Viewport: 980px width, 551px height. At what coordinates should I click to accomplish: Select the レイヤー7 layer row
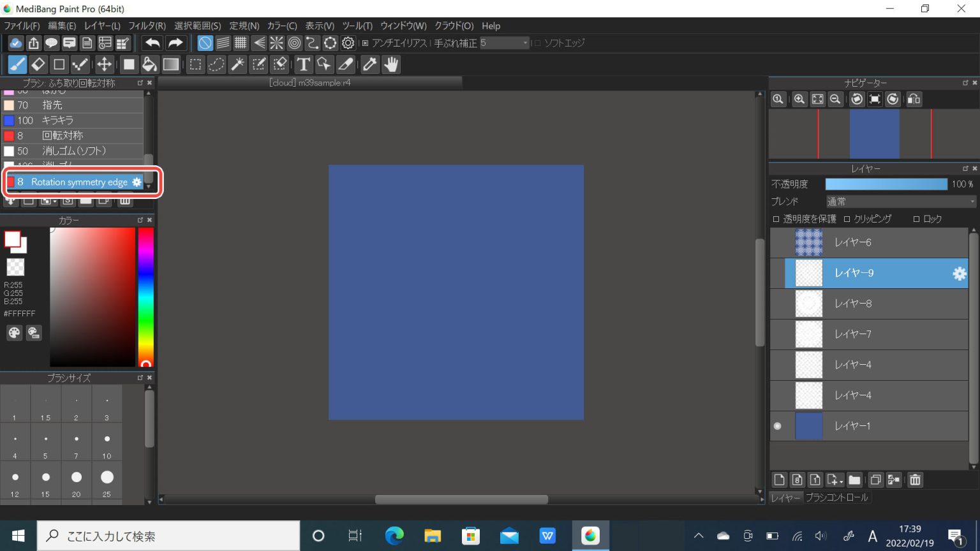869,334
